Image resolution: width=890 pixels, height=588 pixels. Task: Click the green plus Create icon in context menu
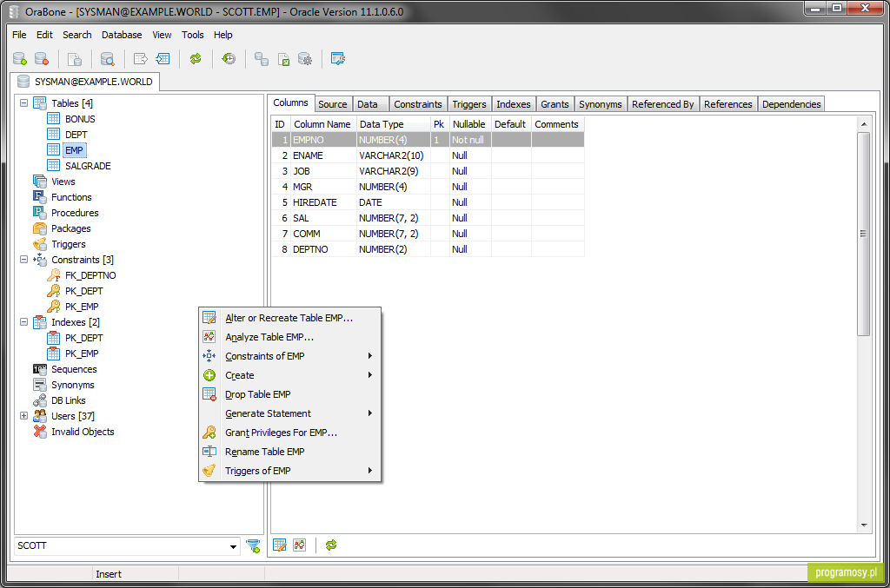click(209, 375)
